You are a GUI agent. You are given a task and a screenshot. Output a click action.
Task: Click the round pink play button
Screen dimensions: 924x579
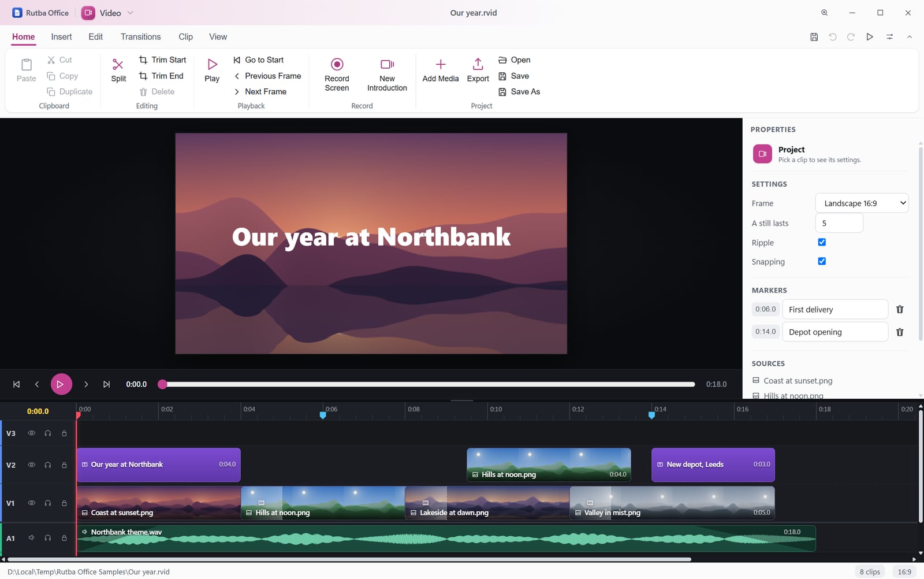pyautogui.click(x=61, y=384)
